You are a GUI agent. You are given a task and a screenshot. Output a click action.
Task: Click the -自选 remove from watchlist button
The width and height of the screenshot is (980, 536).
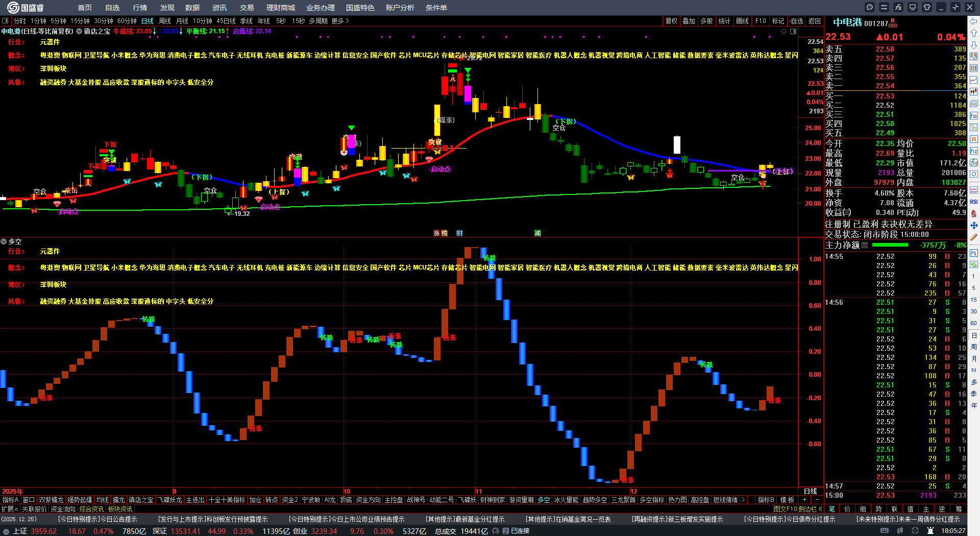click(796, 21)
